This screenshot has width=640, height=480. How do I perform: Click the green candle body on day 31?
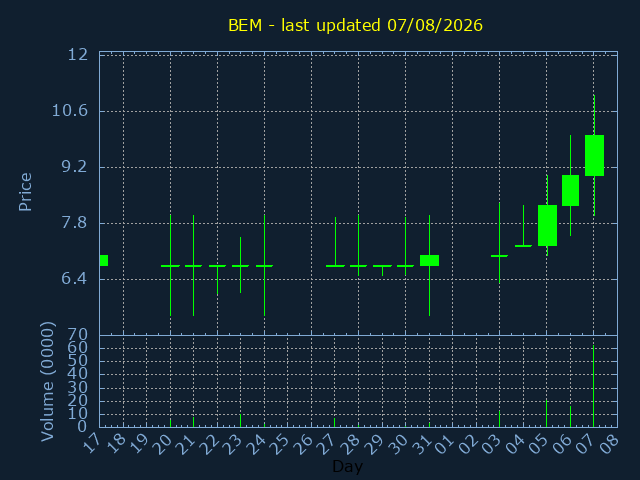coord(429,260)
